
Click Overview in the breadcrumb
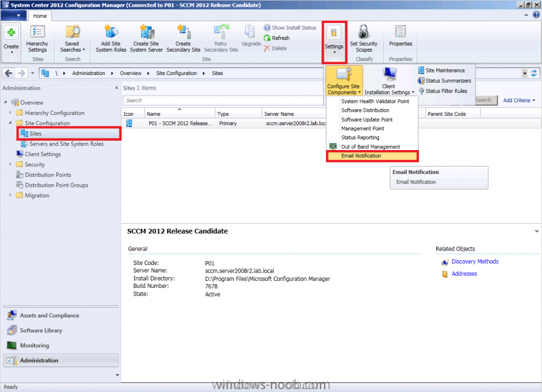(x=130, y=73)
